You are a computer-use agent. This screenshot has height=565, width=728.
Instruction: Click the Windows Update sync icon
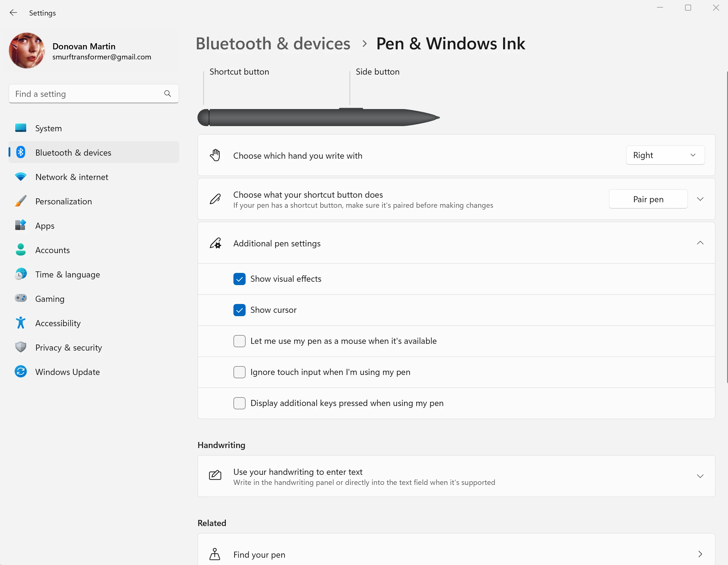click(x=21, y=372)
